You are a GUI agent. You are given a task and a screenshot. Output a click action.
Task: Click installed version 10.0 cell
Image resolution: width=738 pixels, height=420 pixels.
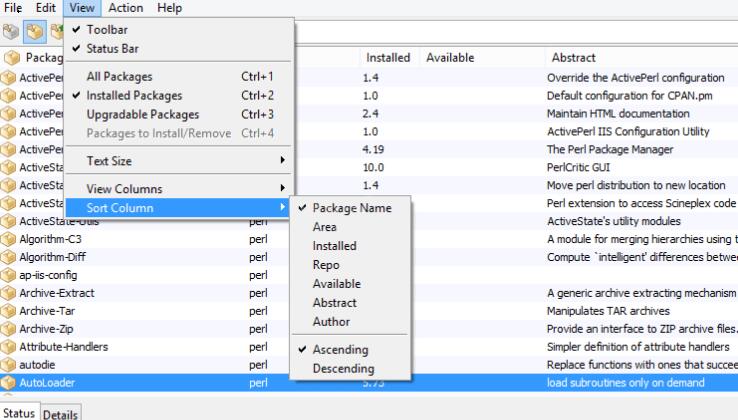[x=373, y=168]
